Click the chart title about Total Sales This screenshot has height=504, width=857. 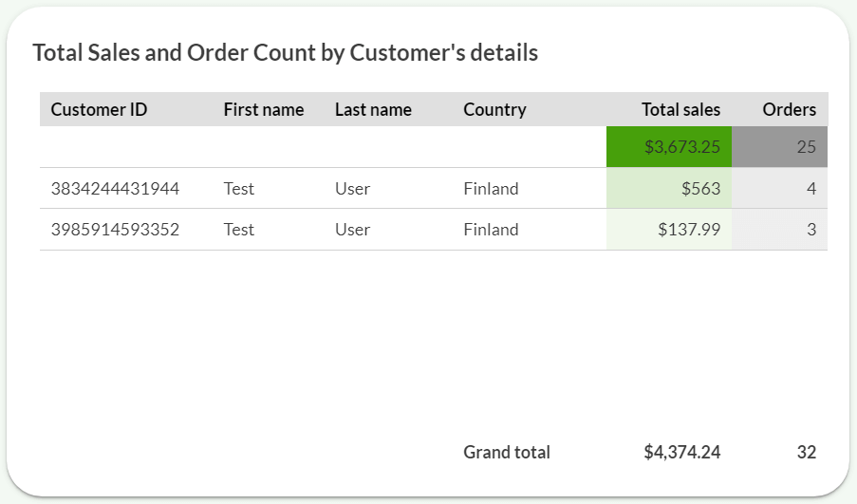pyautogui.click(x=285, y=52)
